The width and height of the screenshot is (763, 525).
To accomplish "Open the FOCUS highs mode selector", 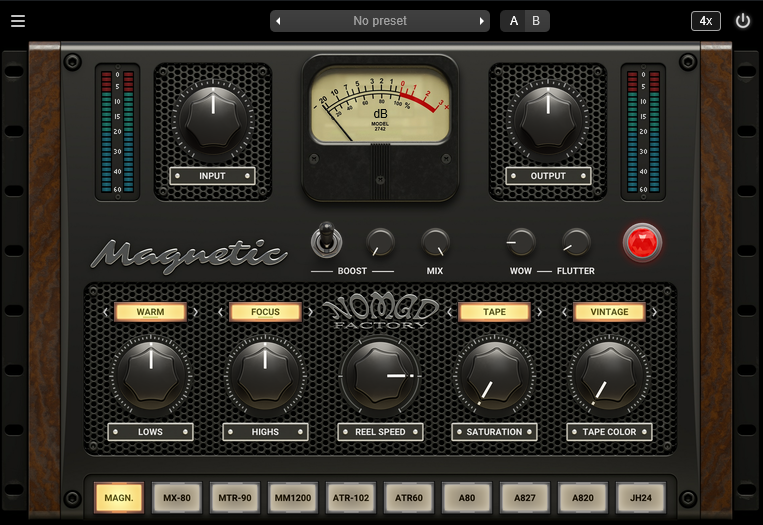I will 265,312.
